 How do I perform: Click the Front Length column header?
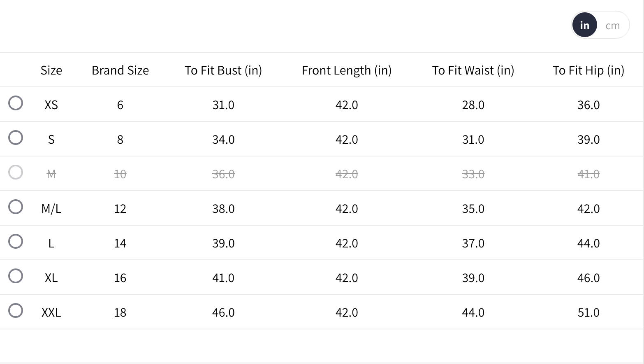click(347, 70)
